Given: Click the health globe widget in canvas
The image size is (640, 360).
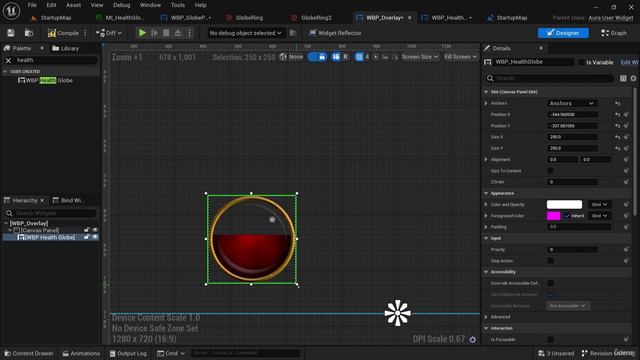Looking at the screenshot, I should tap(252, 239).
